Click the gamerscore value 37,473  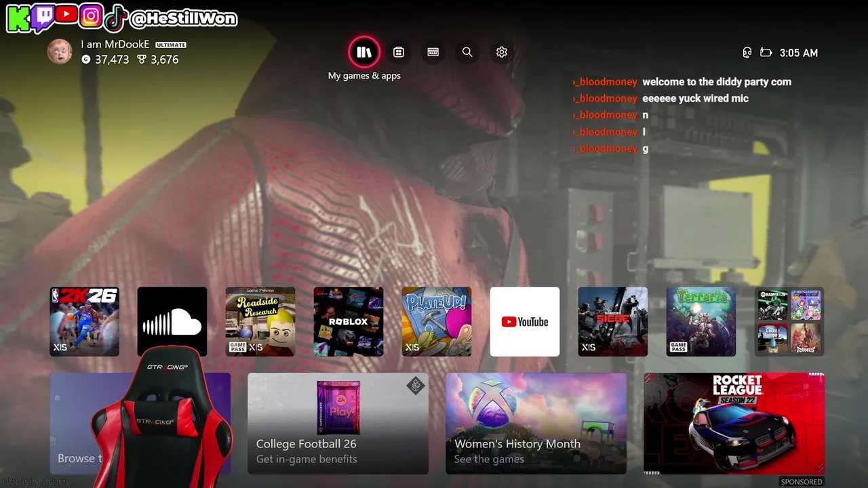tap(112, 60)
